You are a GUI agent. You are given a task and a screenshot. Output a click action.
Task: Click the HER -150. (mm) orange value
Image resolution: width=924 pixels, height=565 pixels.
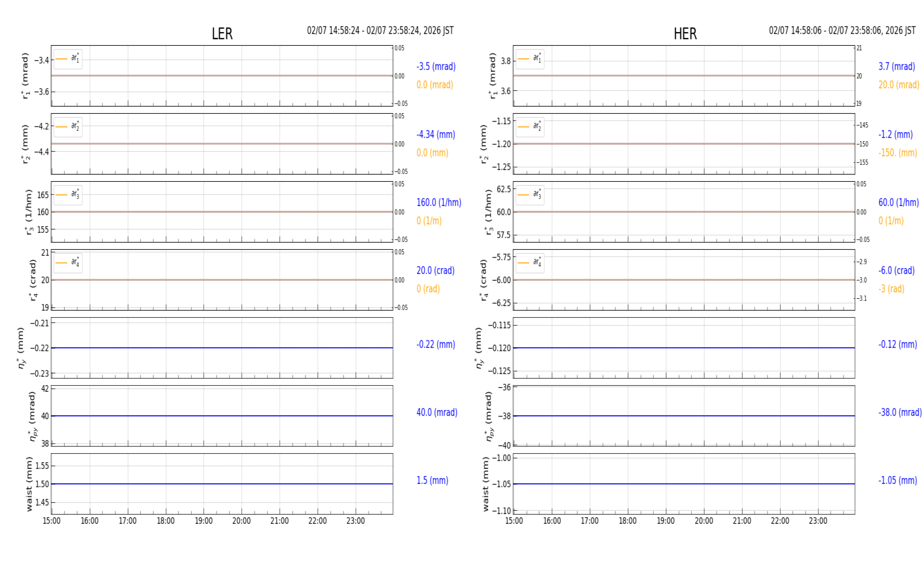[898, 153]
